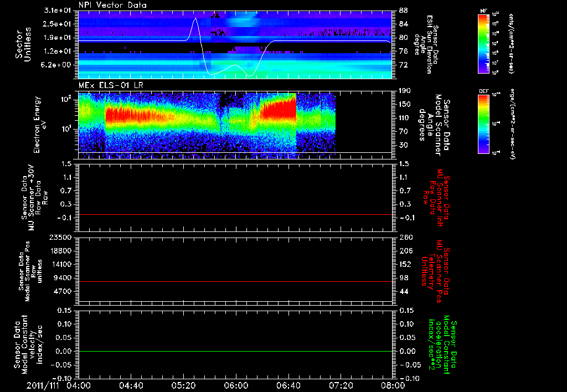Click the 23500 scanner position tick
The height and width of the screenshot is (392, 567).
60,237
